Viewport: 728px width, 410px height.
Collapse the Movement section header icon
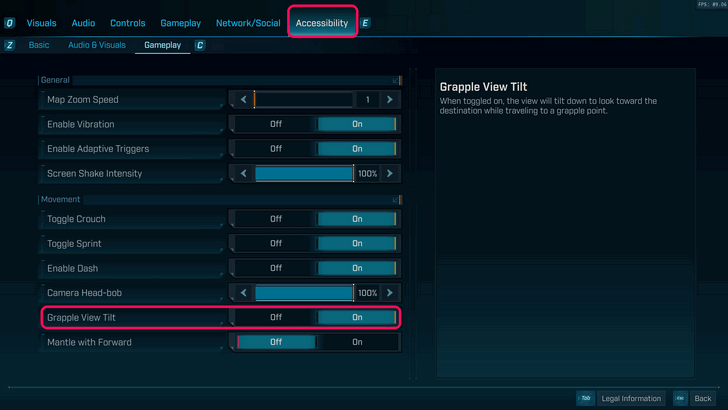[x=396, y=200]
